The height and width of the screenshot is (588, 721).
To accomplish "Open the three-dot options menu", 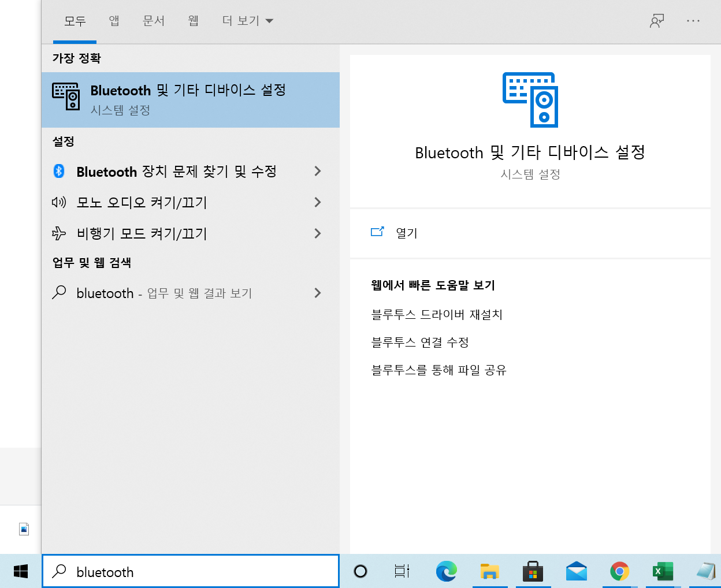I will (693, 21).
